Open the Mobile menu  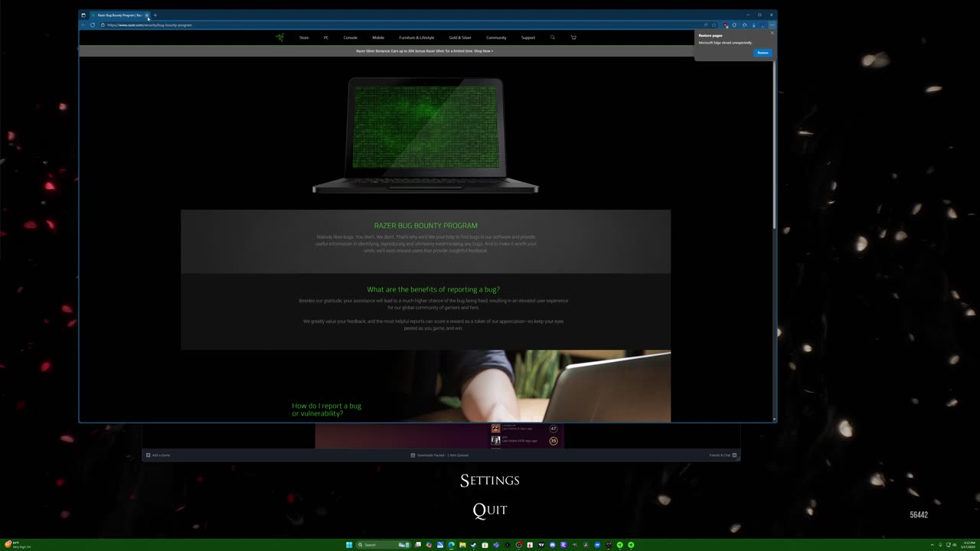(x=378, y=37)
